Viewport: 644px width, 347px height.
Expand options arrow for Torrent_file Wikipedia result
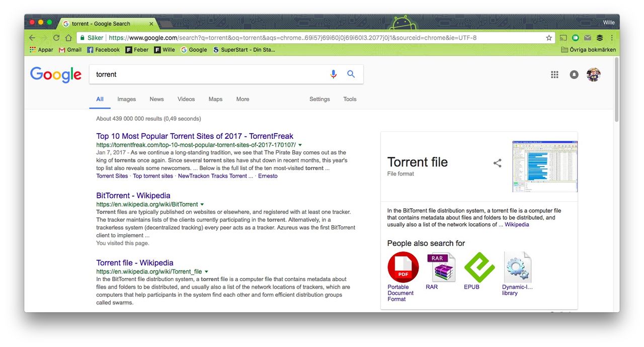click(206, 272)
